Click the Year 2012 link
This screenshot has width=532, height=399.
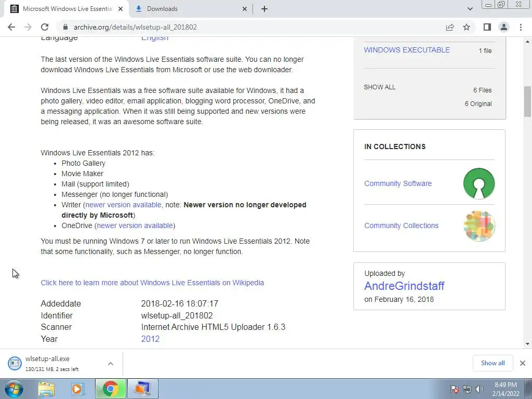150,339
